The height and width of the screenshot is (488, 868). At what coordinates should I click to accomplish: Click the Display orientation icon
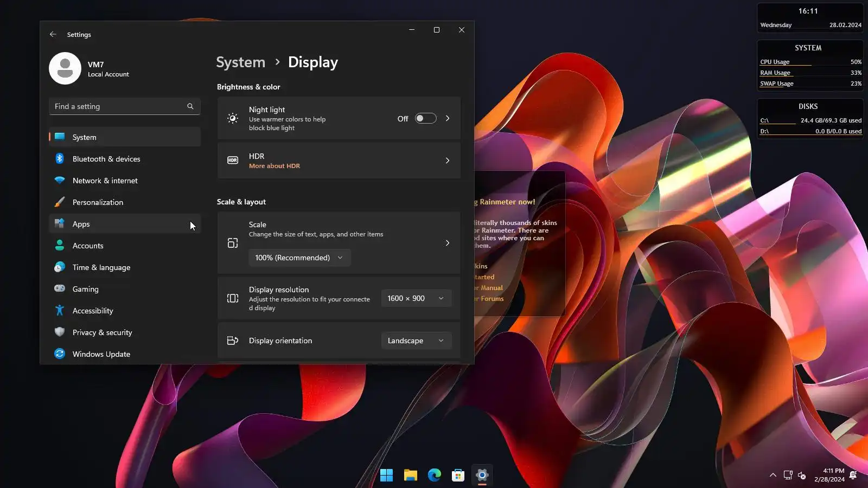pyautogui.click(x=233, y=341)
